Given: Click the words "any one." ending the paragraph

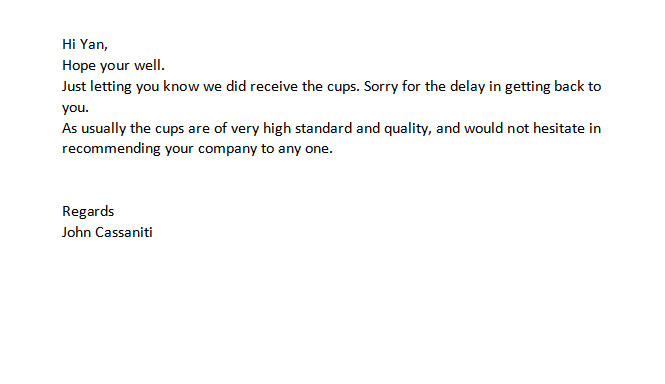Looking at the screenshot, I should pyautogui.click(x=305, y=150).
